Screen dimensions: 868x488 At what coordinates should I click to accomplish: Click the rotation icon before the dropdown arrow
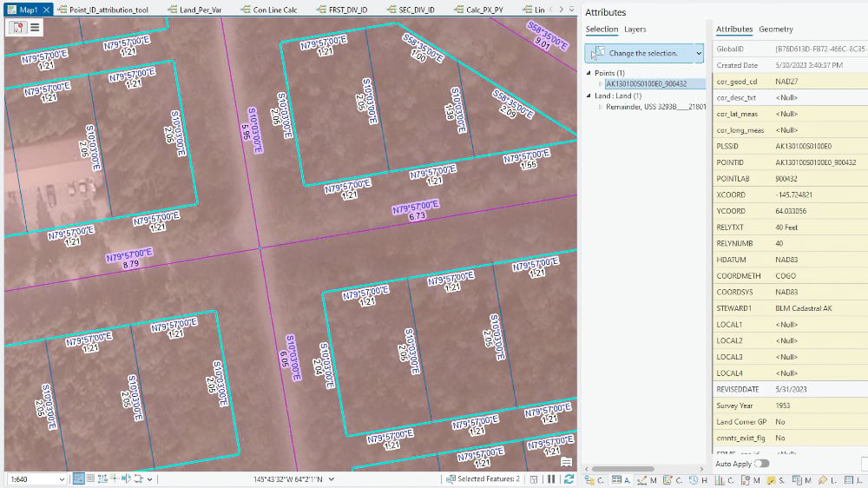(138, 478)
